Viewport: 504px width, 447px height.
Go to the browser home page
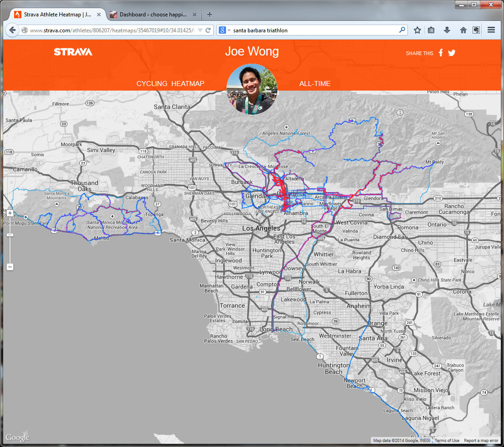[x=463, y=30]
